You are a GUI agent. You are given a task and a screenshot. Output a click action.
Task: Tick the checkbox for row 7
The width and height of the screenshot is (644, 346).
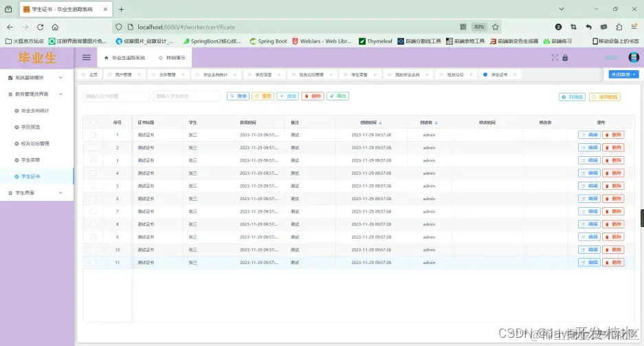[93, 212]
